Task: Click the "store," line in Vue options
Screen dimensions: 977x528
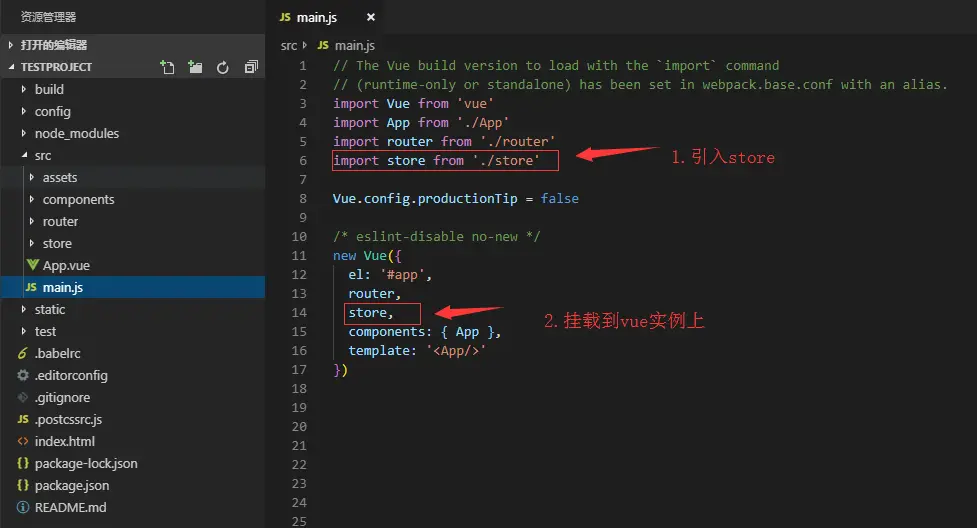Action: pyautogui.click(x=371, y=312)
